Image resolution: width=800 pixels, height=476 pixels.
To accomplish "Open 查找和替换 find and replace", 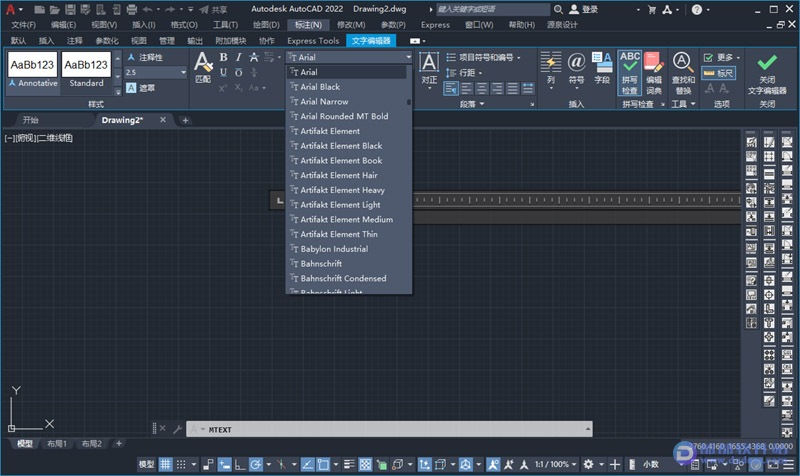I will (683, 73).
